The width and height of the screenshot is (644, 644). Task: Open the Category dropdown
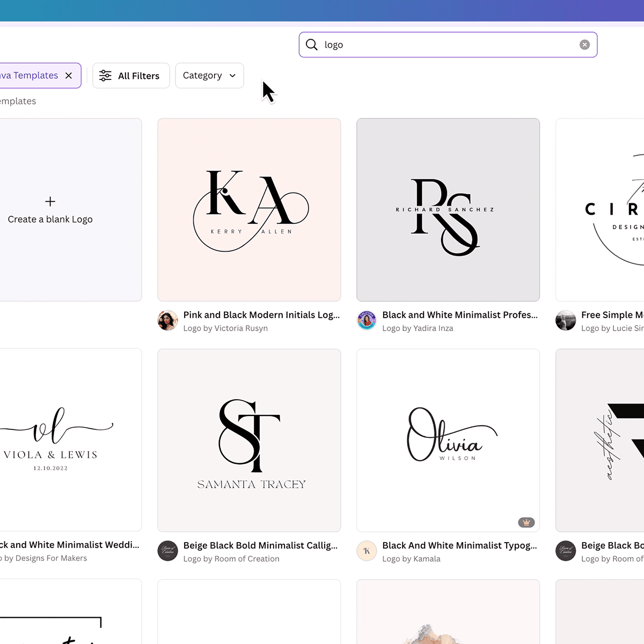pyautogui.click(x=209, y=75)
